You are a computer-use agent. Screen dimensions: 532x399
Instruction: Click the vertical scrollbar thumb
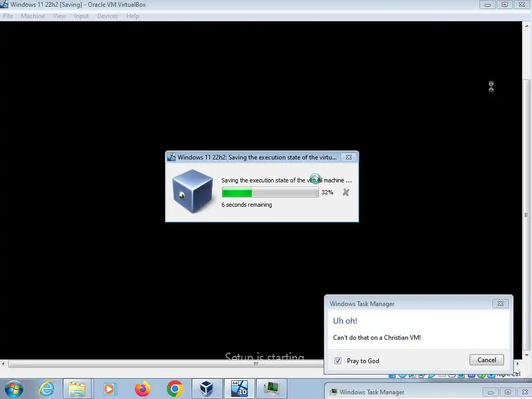click(x=527, y=215)
